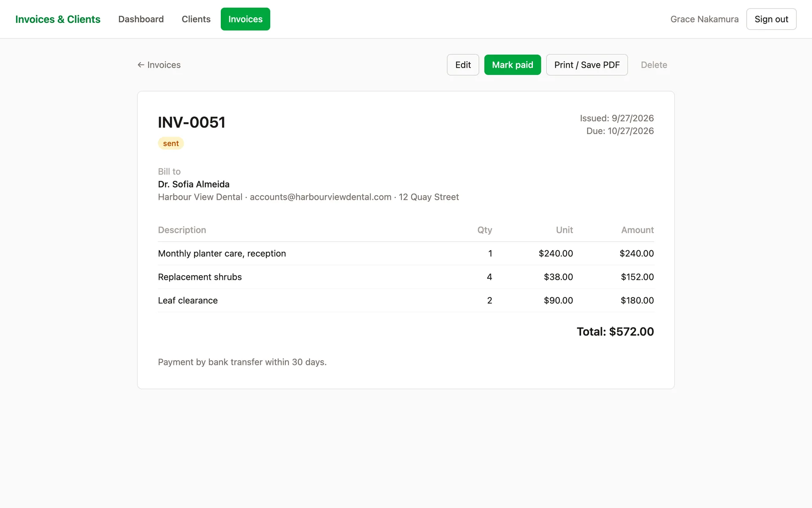Click the $90.00 unit price
Viewport: 812px width, 508px height.
(x=558, y=300)
